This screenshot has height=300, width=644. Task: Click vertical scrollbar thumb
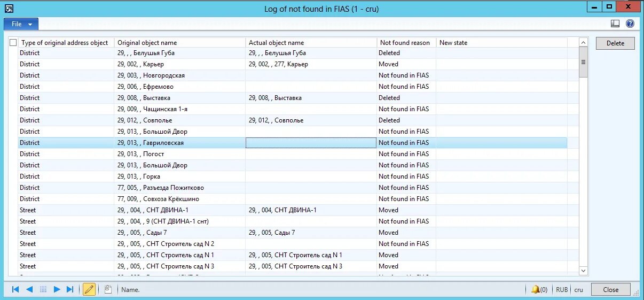[x=584, y=63]
